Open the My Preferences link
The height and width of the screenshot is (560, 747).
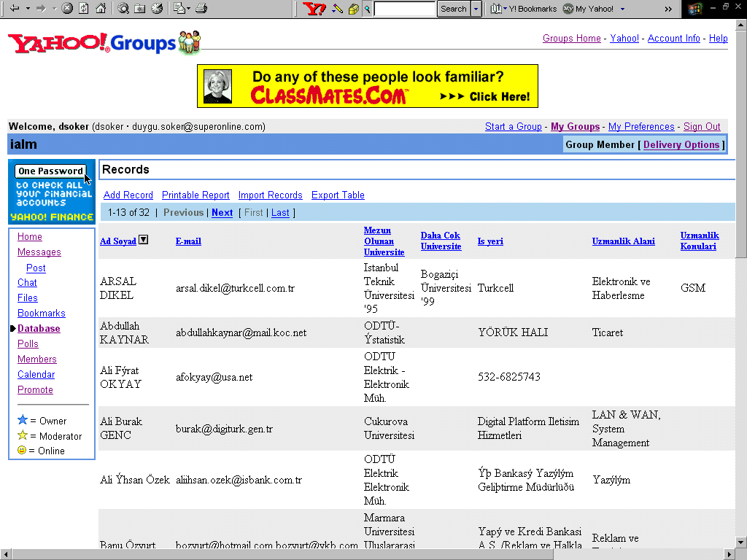coord(641,126)
